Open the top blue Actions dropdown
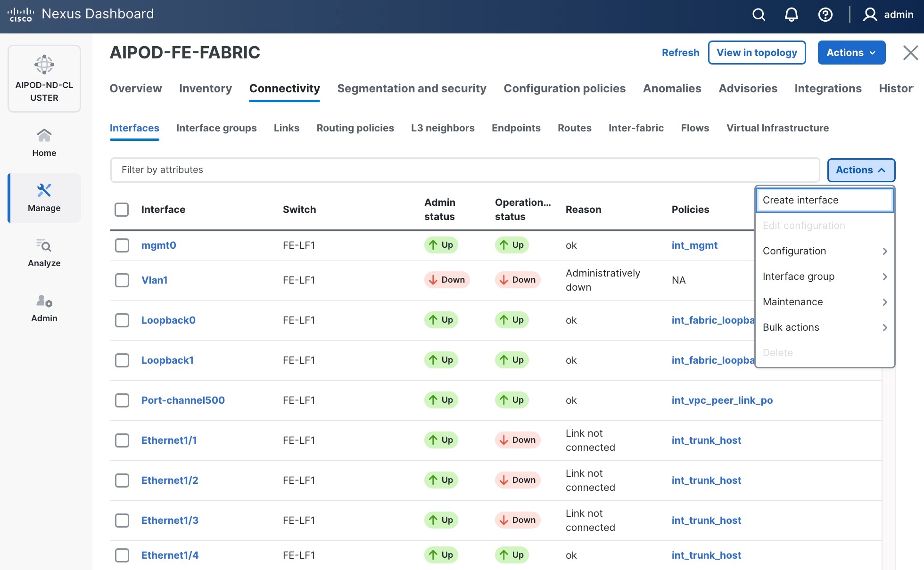Image resolution: width=924 pixels, height=570 pixels. (x=851, y=53)
